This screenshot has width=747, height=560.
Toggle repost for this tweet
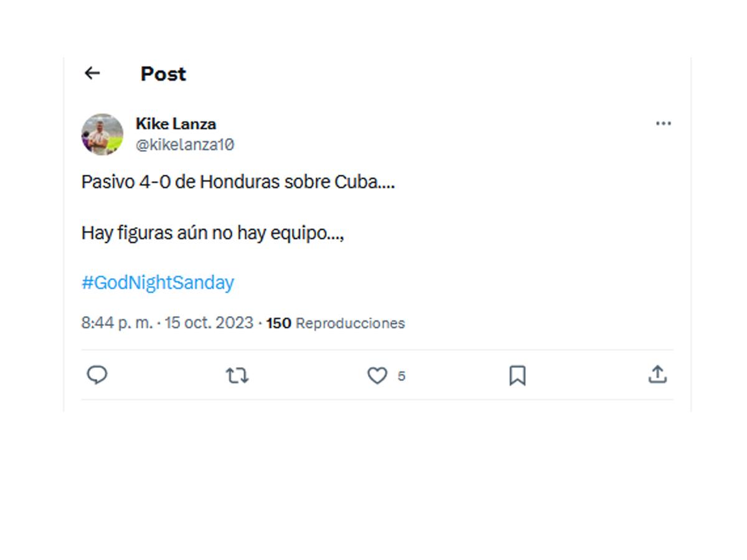click(x=238, y=375)
